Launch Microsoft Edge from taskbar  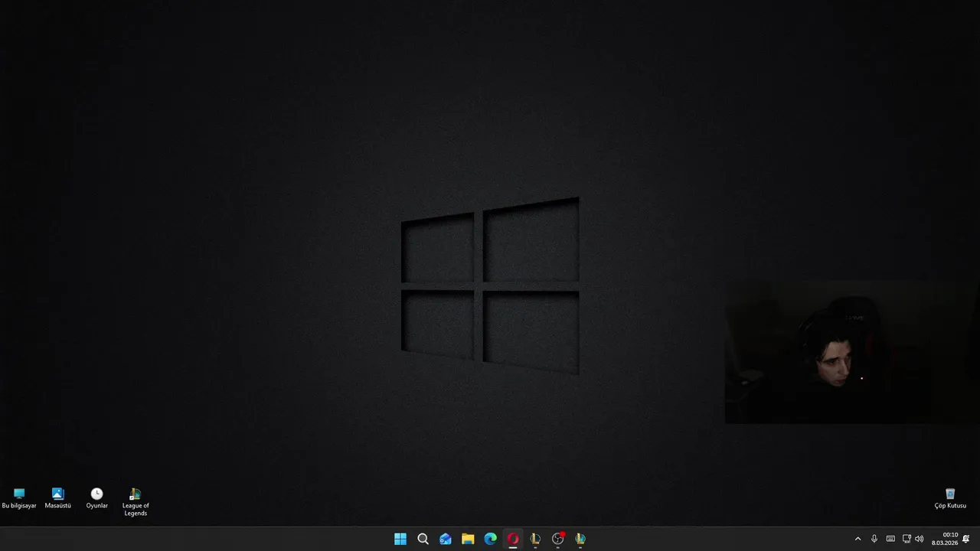(490, 539)
